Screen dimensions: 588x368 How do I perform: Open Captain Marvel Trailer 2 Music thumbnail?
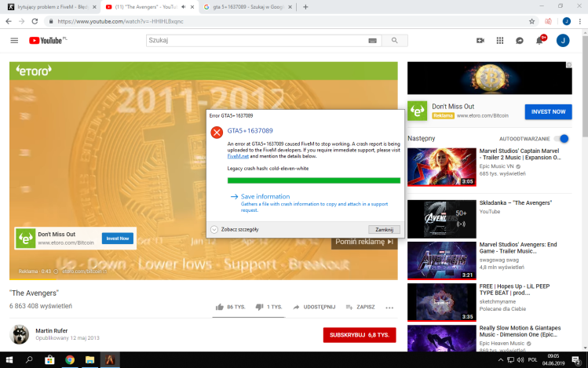click(442, 167)
